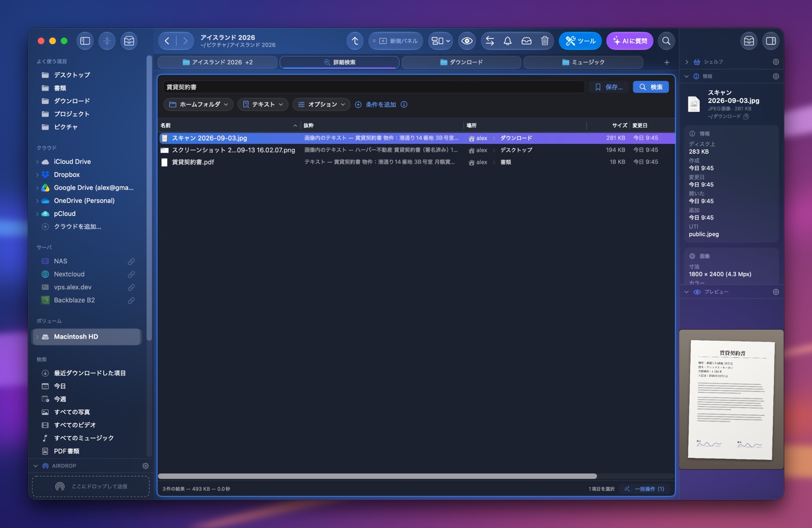Screen dimensions: 812x528
Task: Select the 賃貸契約書.pdf result row
Action: [x=416, y=162]
